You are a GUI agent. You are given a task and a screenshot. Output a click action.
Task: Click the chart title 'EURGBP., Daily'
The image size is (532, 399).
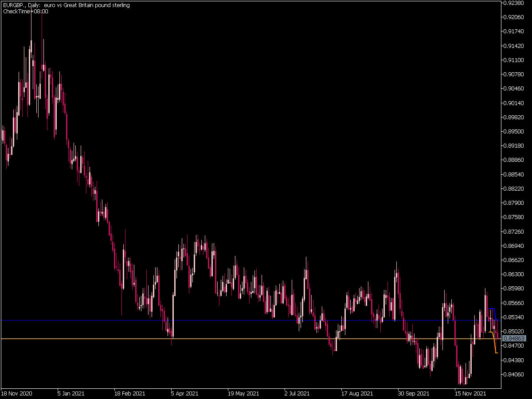click(22, 5)
